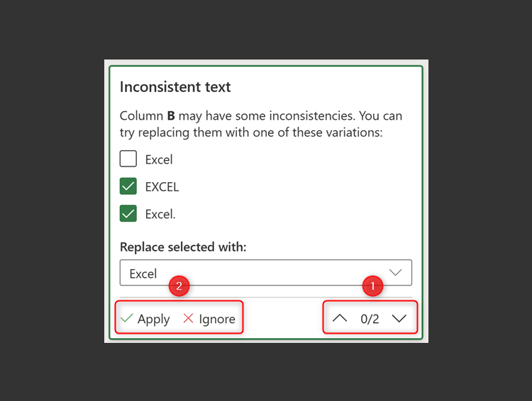Viewport: 532px width, 401px height.
Task: Go to previous inconsistency with up chevron
Action: pyautogui.click(x=340, y=319)
